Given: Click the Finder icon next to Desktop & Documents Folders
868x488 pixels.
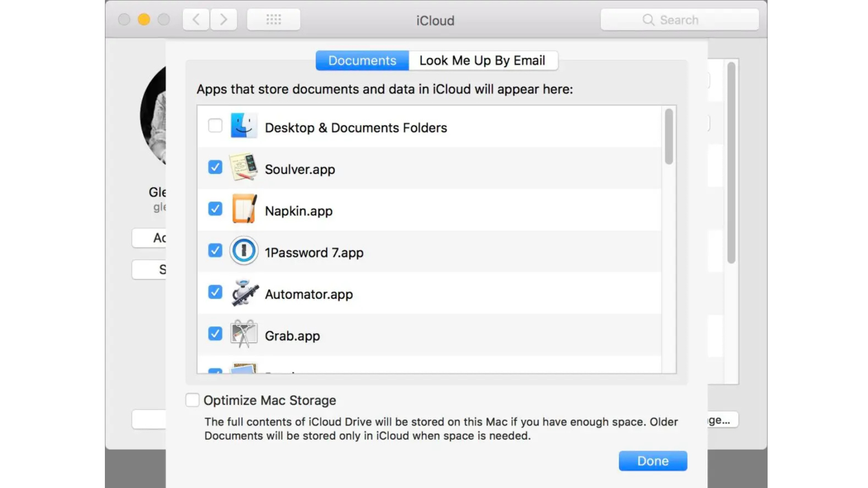Looking at the screenshot, I should tap(244, 126).
